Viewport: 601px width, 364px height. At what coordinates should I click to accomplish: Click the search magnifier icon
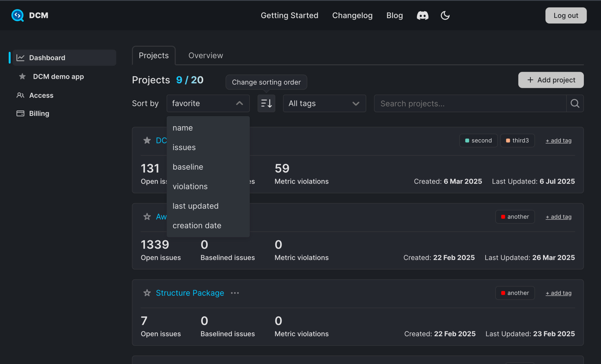tap(575, 103)
